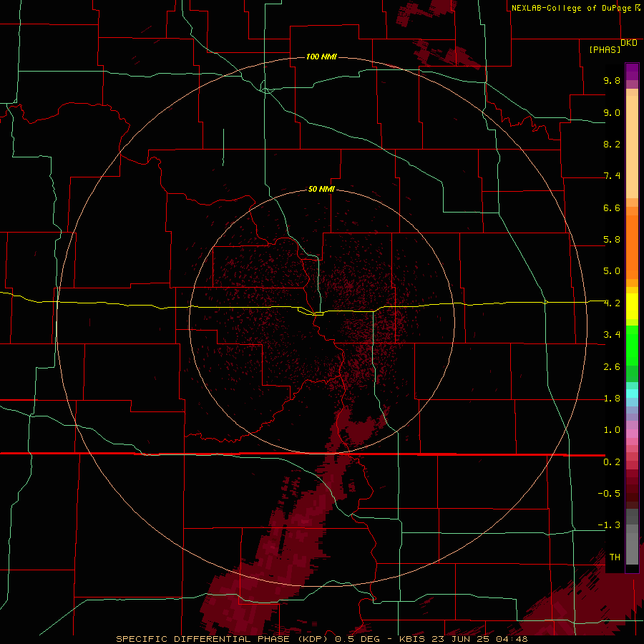Select the 9.8 value on the scale
Screen dimensions: 644x644
[612, 80]
